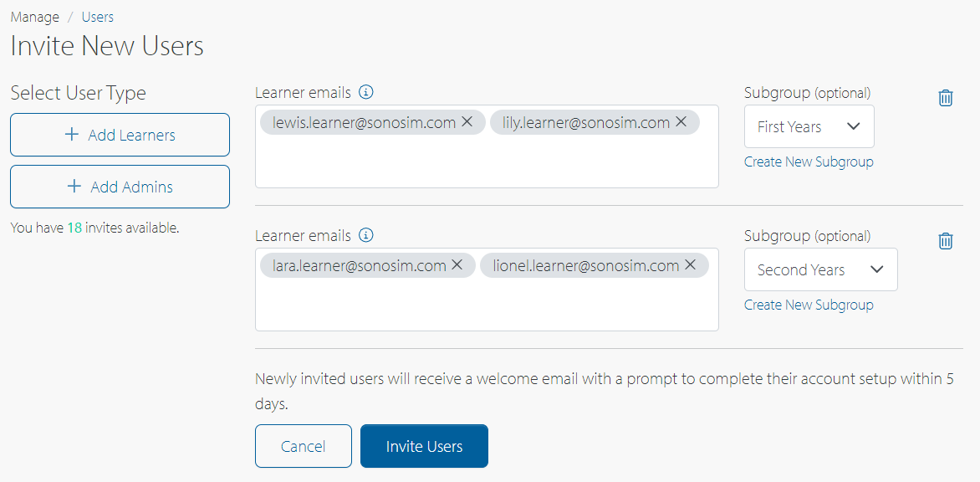Click inside the second learner emails box
980x482 pixels.
pos(485,306)
